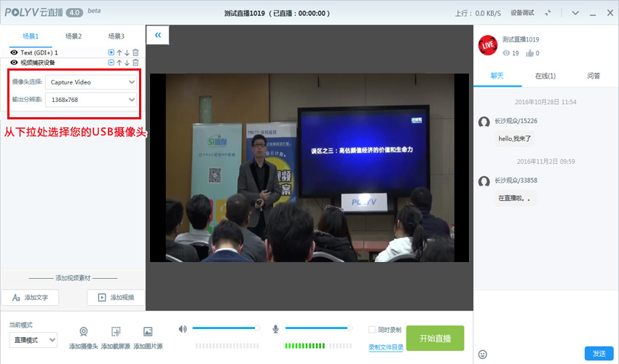Viewport: 619px width, 364px height.
Task: Open the 摄像头选择 Capture Video dropdown
Action: tap(91, 82)
